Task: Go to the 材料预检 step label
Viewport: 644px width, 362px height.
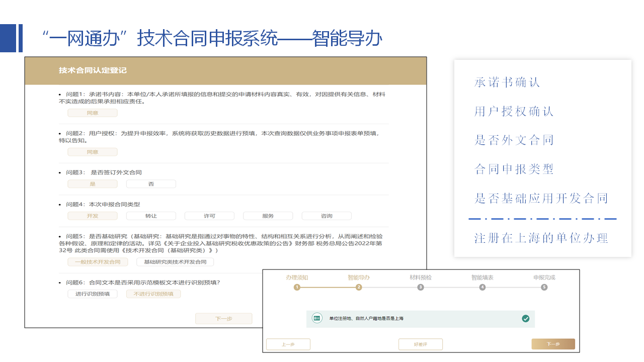Action: pos(421,278)
